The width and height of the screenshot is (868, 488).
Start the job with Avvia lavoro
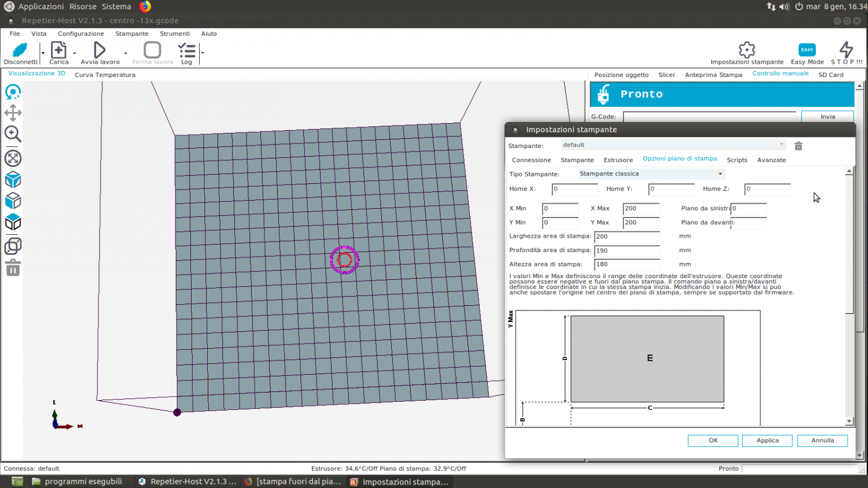(100, 50)
